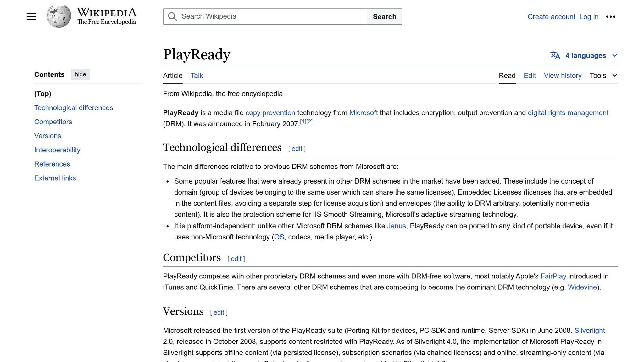Click 'From Wikipedia, the free encyclopedia' text
This screenshot has height=362, width=644.
click(223, 94)
